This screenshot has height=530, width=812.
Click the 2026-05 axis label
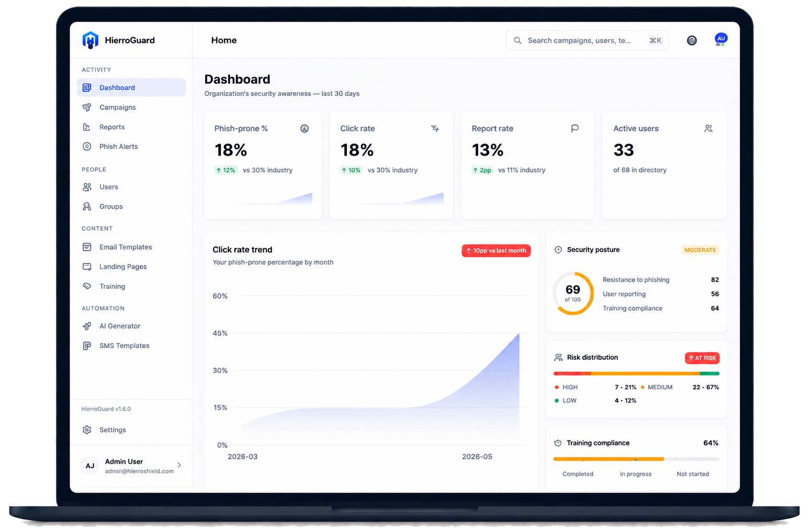coord(477,457)
